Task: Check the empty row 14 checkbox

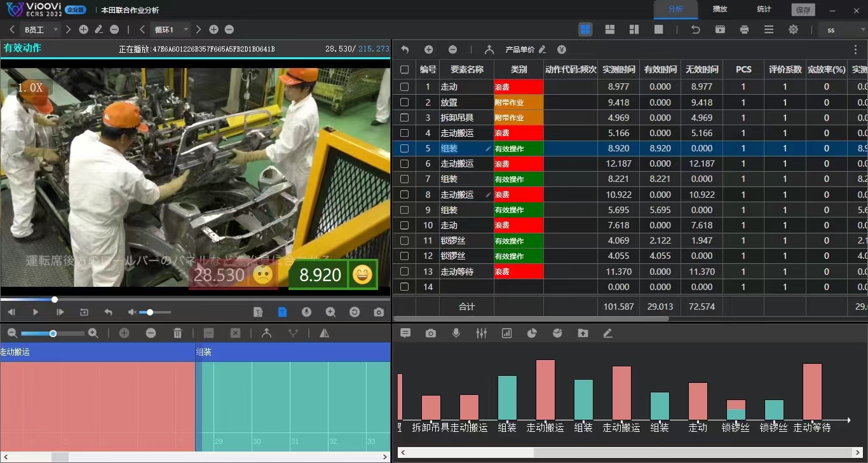Action: (x=405, y=287)
